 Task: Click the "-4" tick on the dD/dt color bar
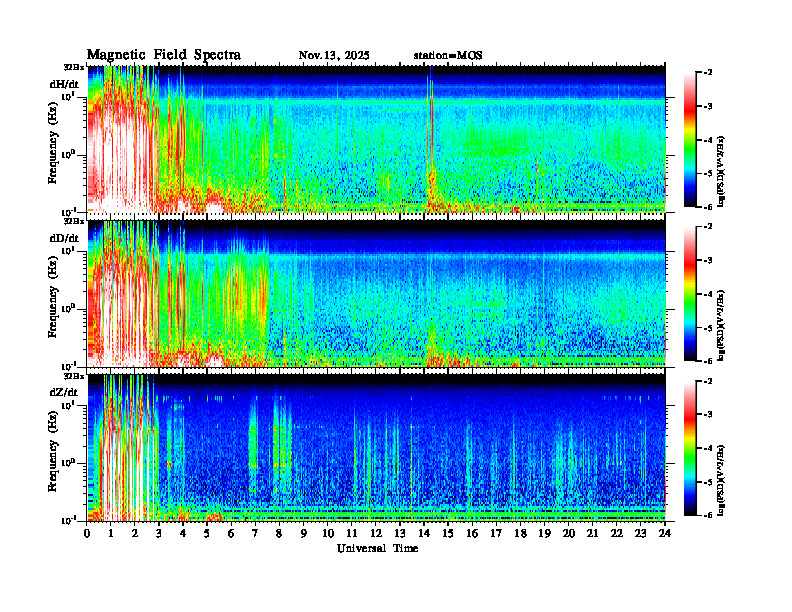coord(708,294)
